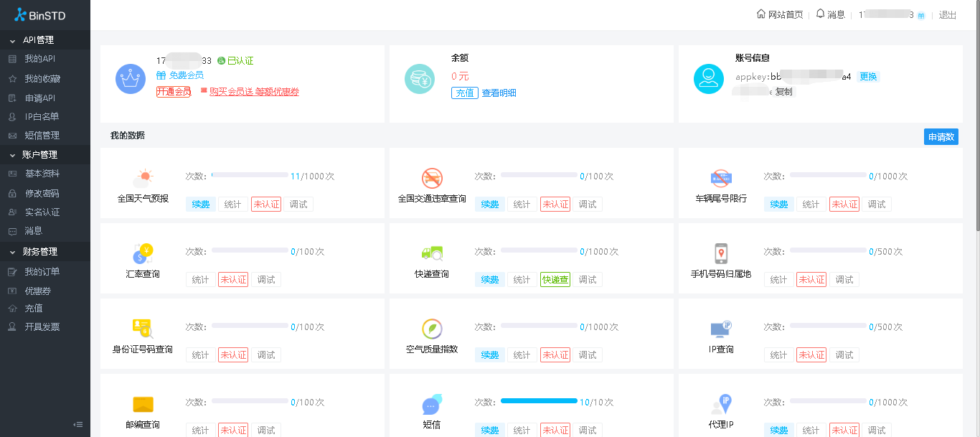
Task: Click the account info user avatar icon
Action: click(x=709, y=79)
